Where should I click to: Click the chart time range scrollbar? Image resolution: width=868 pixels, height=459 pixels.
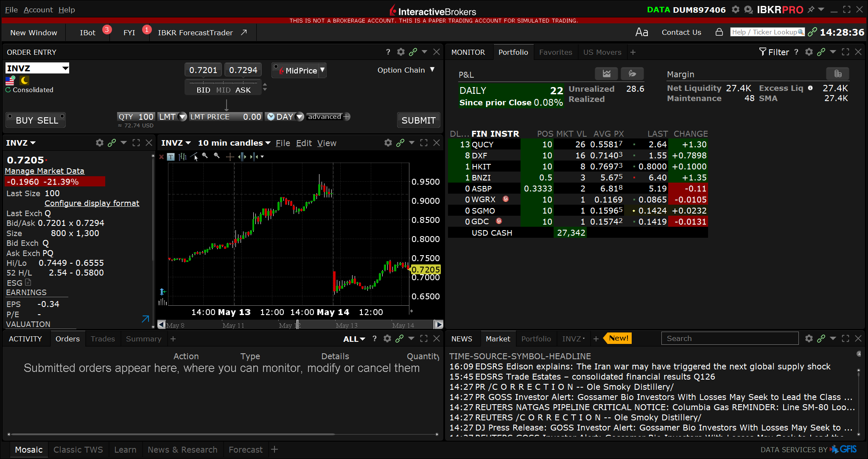(x=300, y=325)
